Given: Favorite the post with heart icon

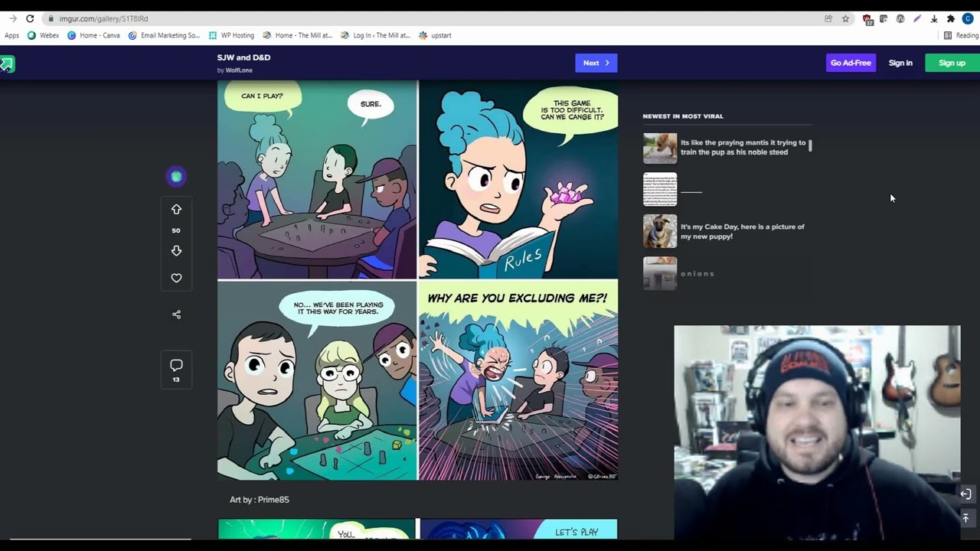Looking at the screenshot, I should tap(176, 279).
